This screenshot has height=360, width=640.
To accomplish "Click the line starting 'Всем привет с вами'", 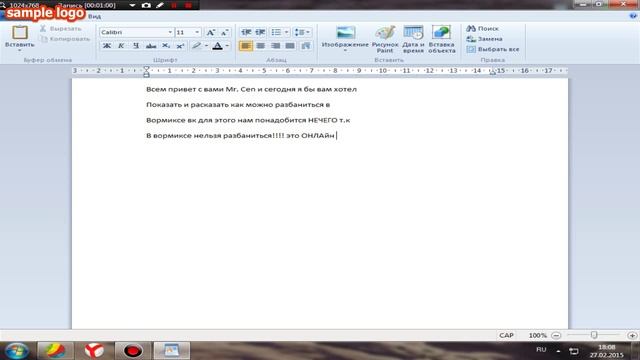I will pos(251,89).
